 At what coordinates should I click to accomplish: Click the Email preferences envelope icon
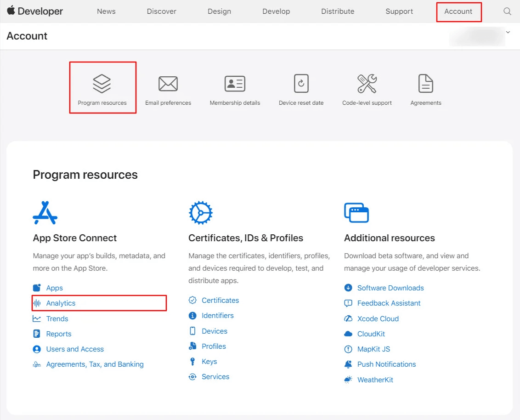click(168, 84)
